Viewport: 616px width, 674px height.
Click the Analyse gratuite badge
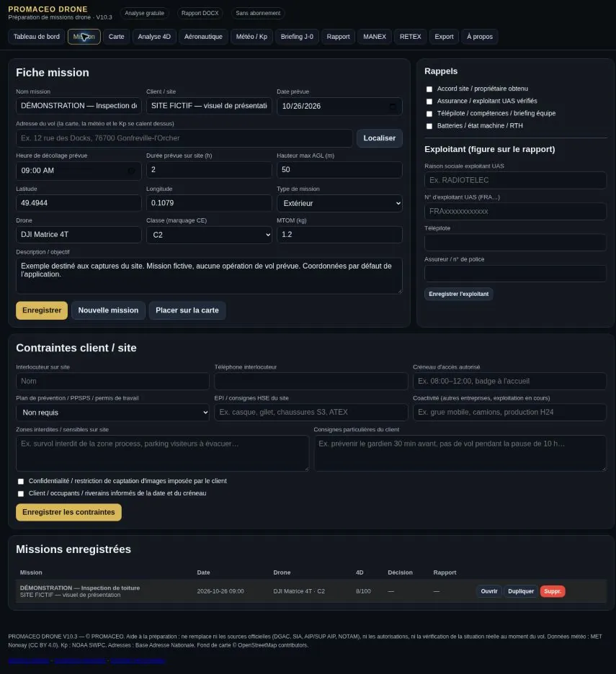[145, 14]
